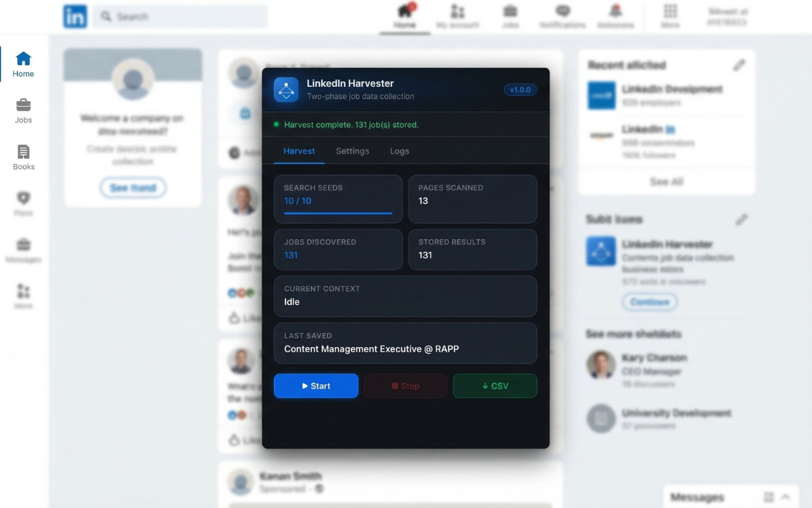The image size is (812, 508).
Task: Click the bell icon in the top navigation
Action: coord(615,11)
